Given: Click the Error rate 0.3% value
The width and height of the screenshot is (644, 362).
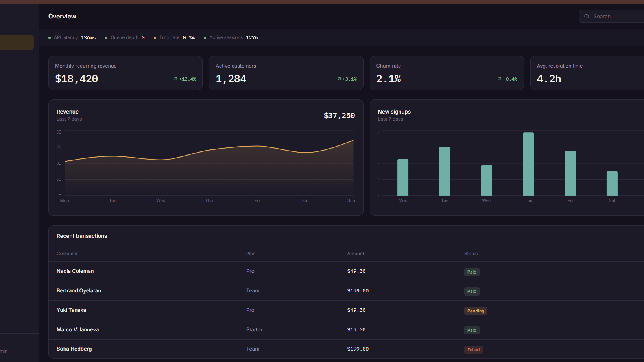Looking at the screenshot, I should point(189,38).
